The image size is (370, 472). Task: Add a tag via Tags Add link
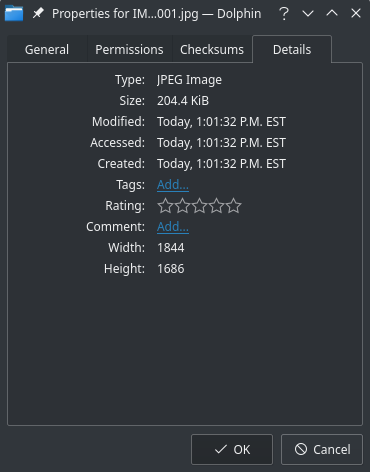(173, 185)
